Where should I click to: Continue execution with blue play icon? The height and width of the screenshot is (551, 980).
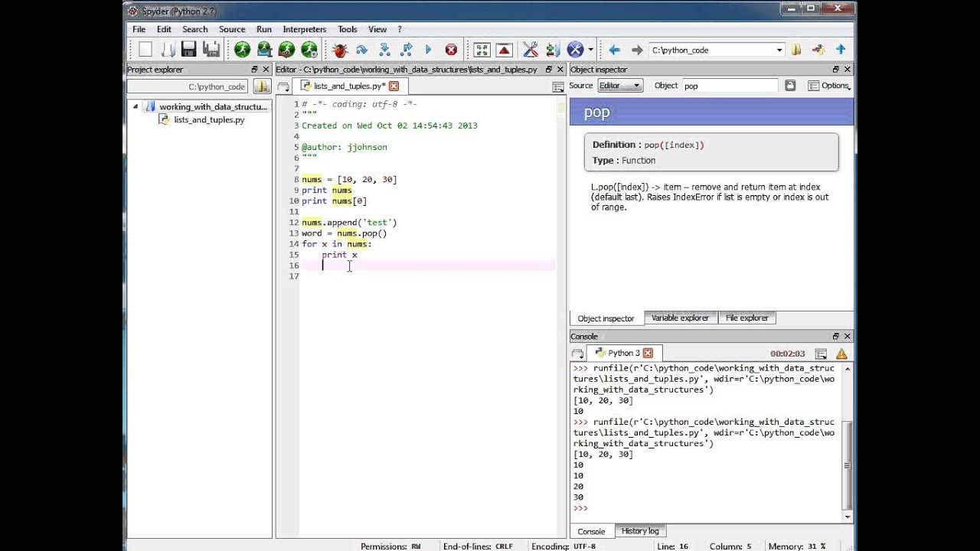coord(429,50)
